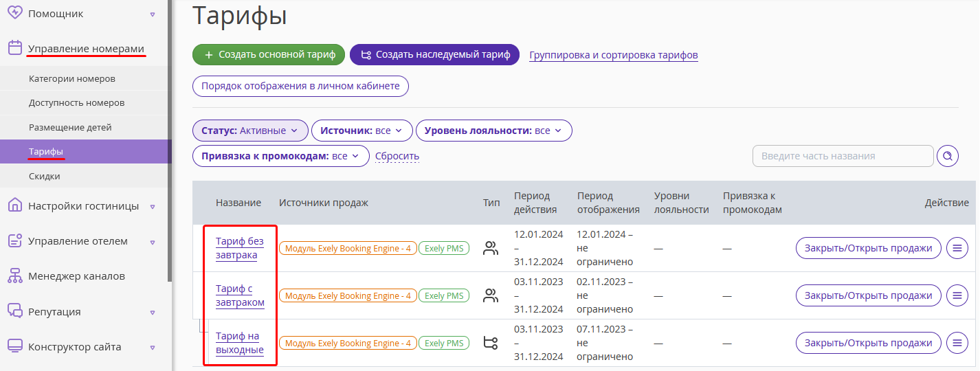
Task: Open the Тариф с завтраком link
Action: point(240,295)
